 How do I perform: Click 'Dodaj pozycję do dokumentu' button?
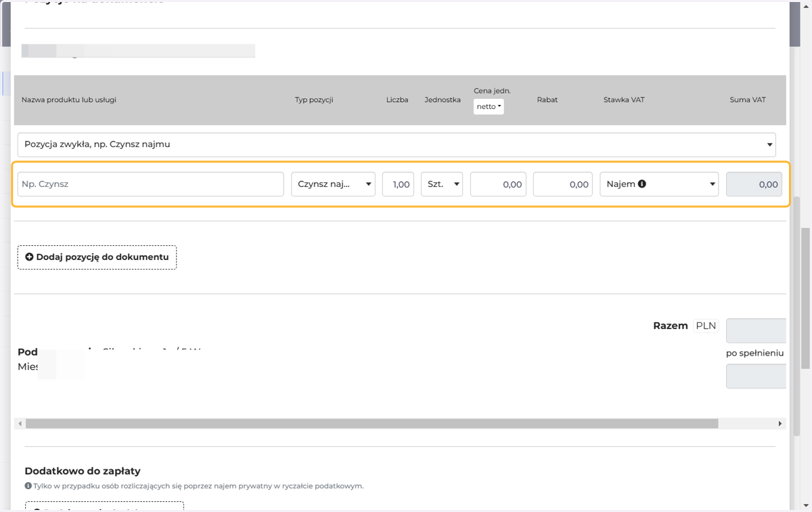(97, 257)
